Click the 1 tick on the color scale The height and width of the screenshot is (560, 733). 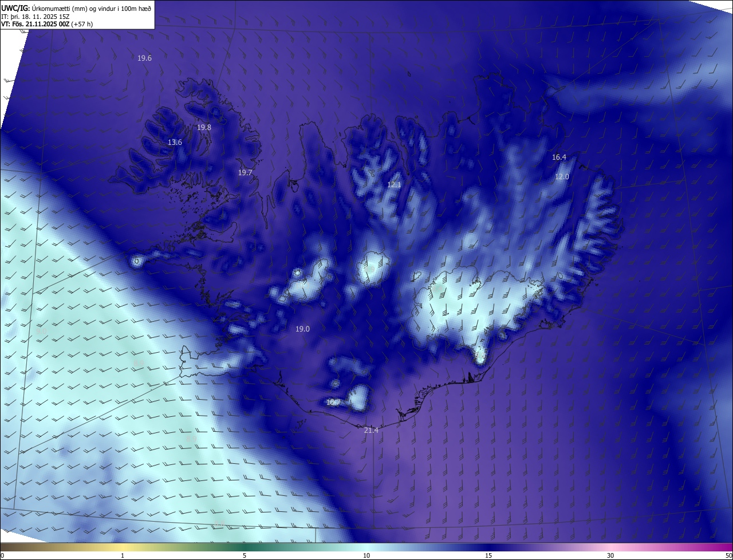coord(123,555)
